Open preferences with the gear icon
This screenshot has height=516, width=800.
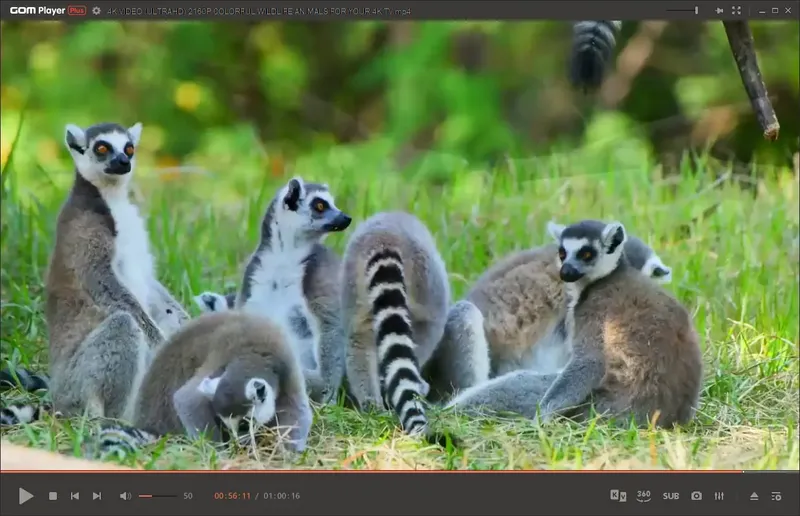point(96,10)
